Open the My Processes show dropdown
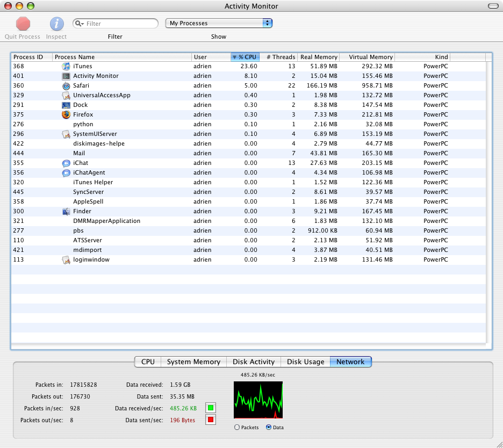 (219, 23)
